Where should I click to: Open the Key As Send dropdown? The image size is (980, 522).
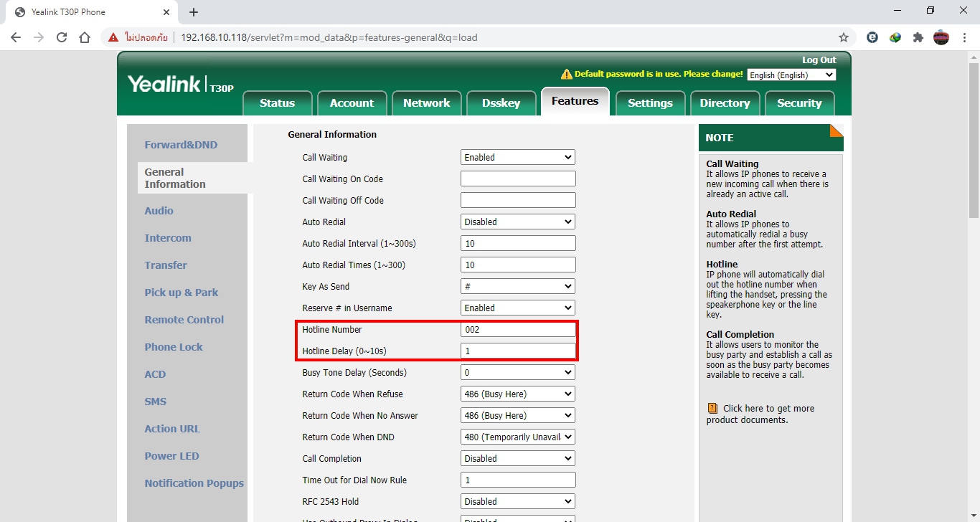tap(517, 286)
